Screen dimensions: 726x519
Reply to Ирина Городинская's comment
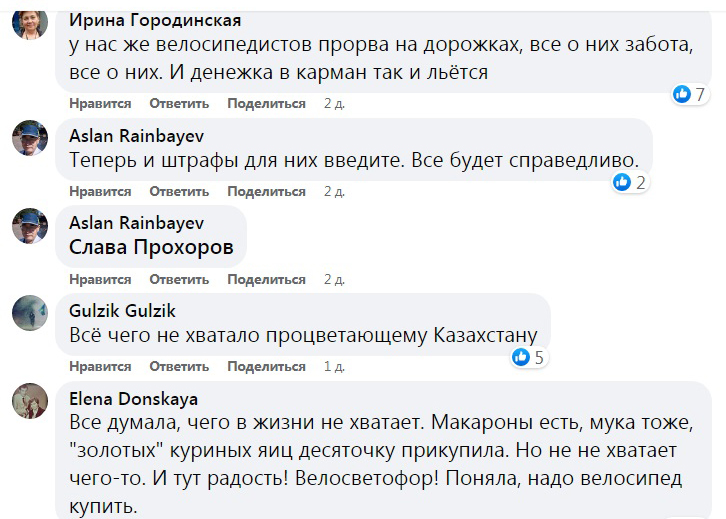(179, 103)
